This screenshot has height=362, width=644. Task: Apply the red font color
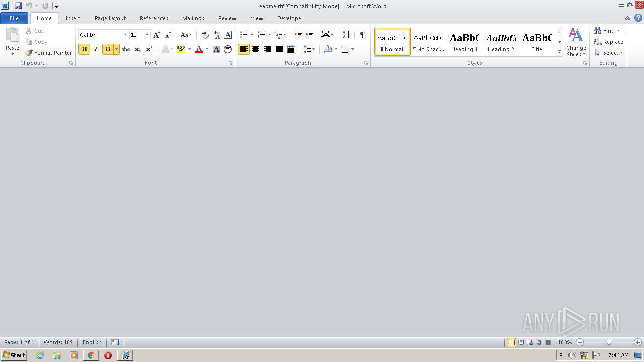[199, 49]
